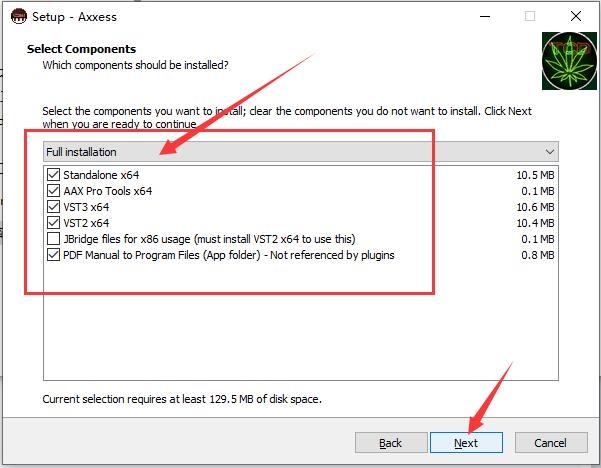601x468 pixels.
Task: Click the 10.4 MB size value
Action: coord(535,223)
